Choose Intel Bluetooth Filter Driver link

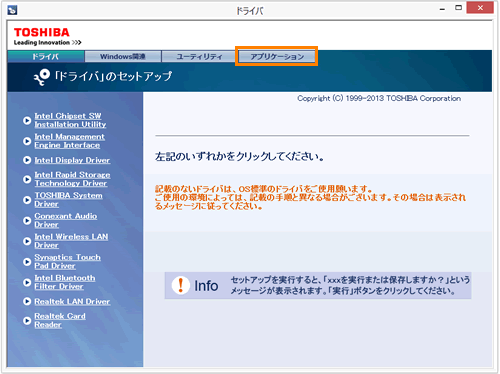65,282
